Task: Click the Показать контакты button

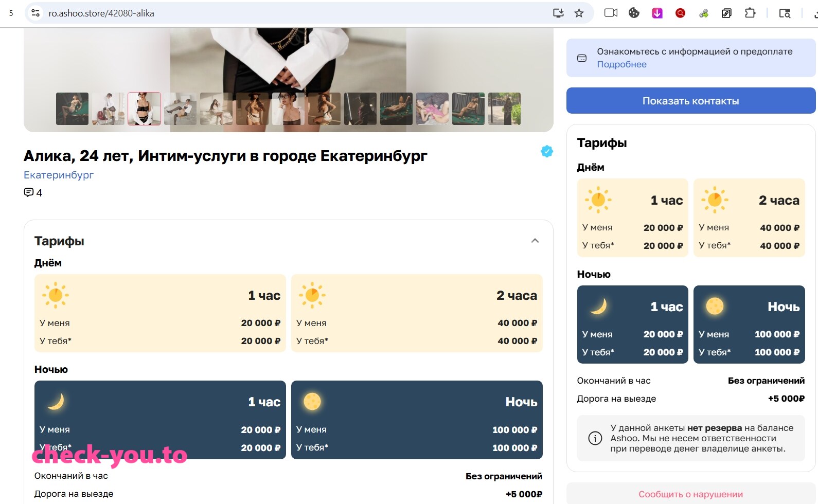Action: pyautogui.click(x=691, y=101)
